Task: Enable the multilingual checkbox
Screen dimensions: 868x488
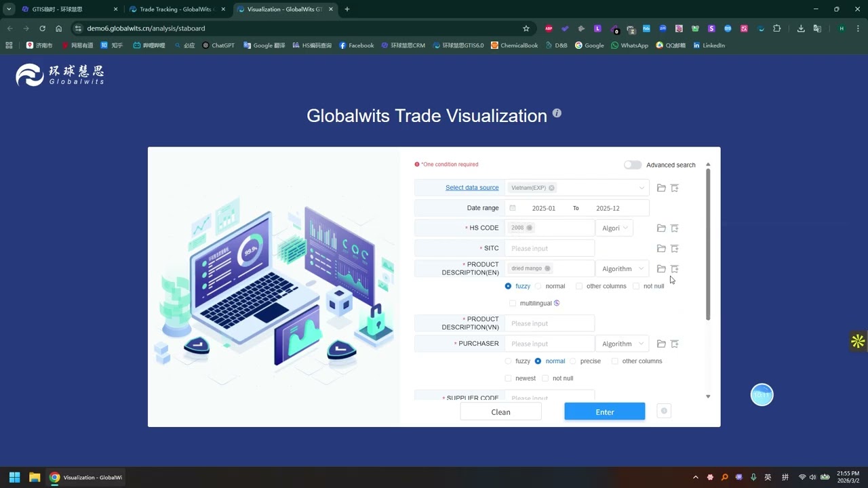Action: [513, 303]
